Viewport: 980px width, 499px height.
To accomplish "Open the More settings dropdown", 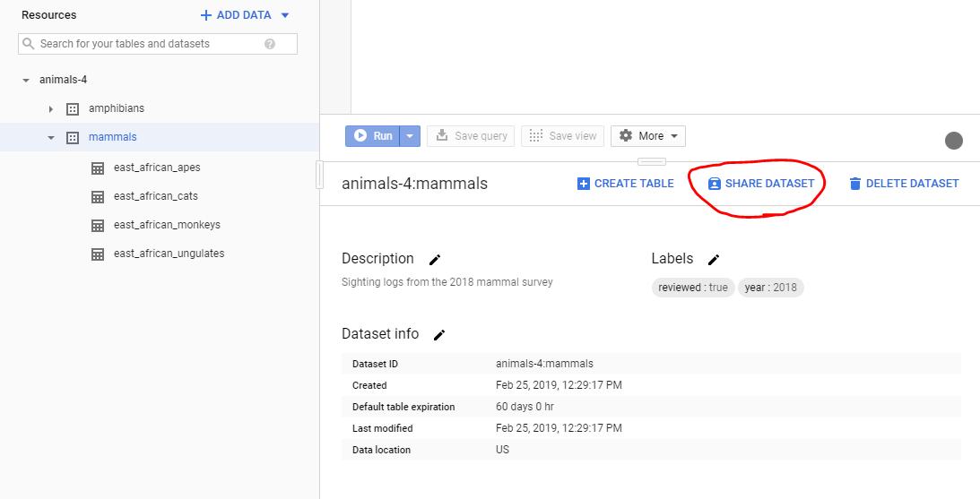I will pyautogui.click(x=648, y=136).
